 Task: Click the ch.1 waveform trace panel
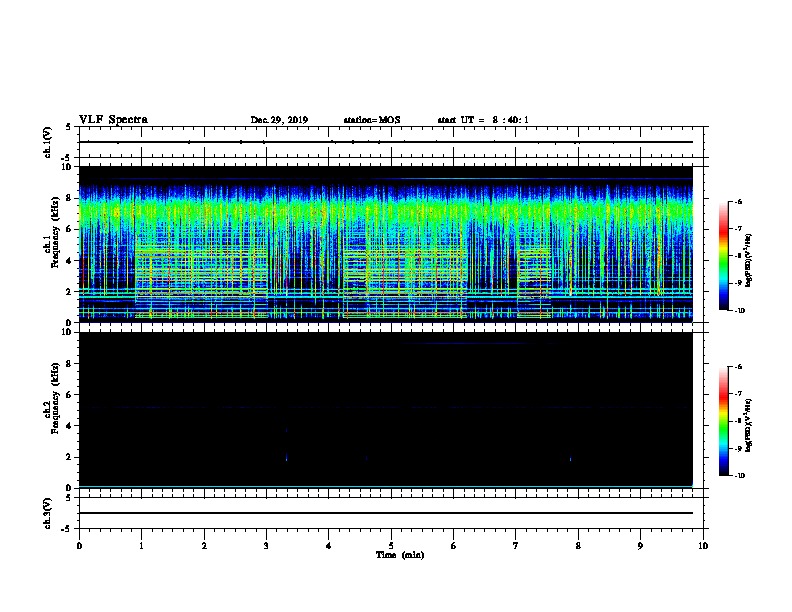tap(391, 142)
